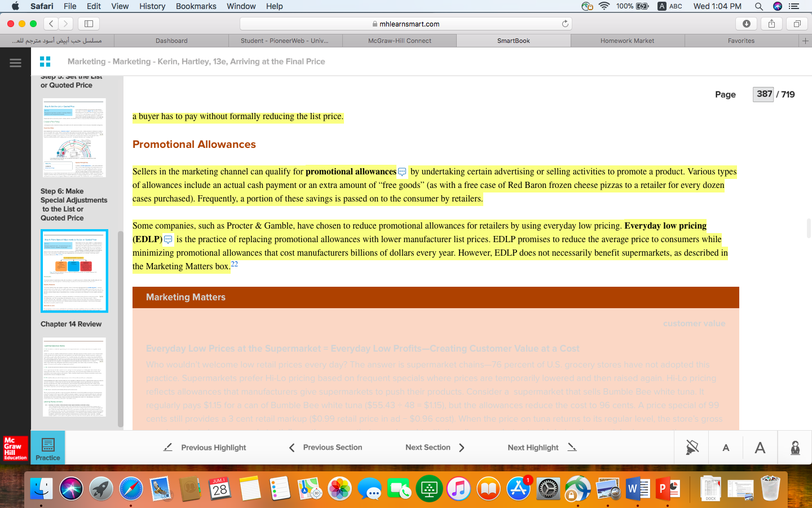Go to Previous Highlight

click(205, 448)
